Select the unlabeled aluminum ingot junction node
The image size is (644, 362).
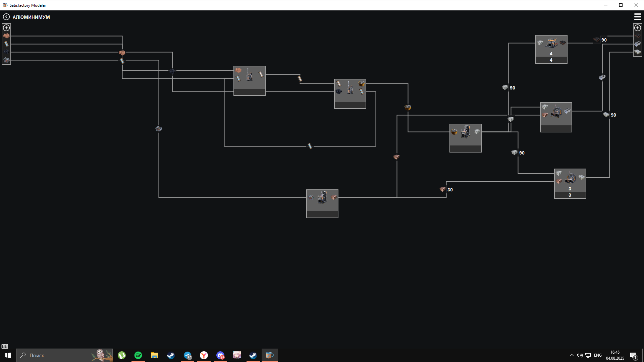[x=511, y=119]
